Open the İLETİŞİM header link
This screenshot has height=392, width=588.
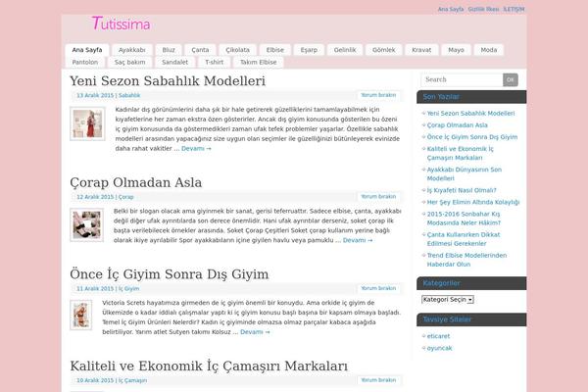[x=514, y=9]
